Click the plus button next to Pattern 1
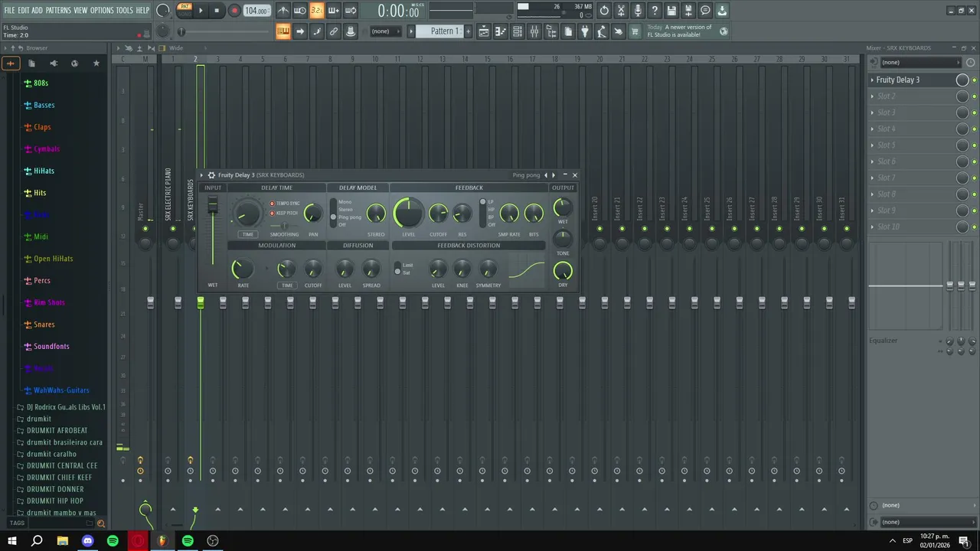The image size is (980, 551). pyautogui.click(x=469, y=31)
